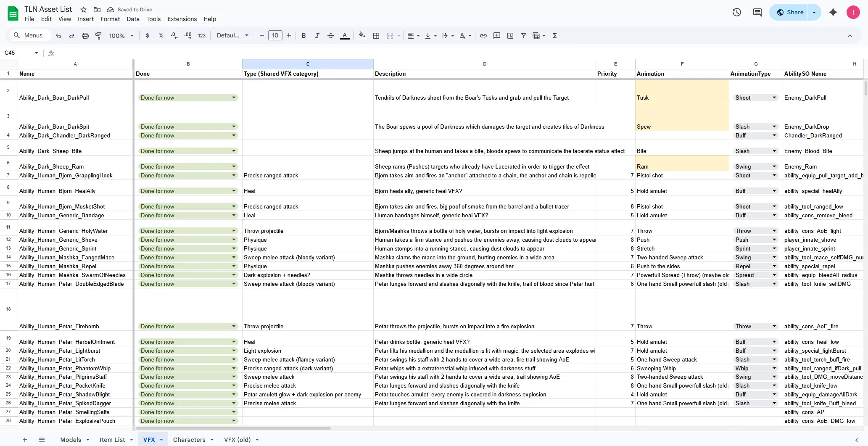This screenshot has height=446, width=868.
Task: Switch to the Characters sheet tab
Action: pos(189,440)
